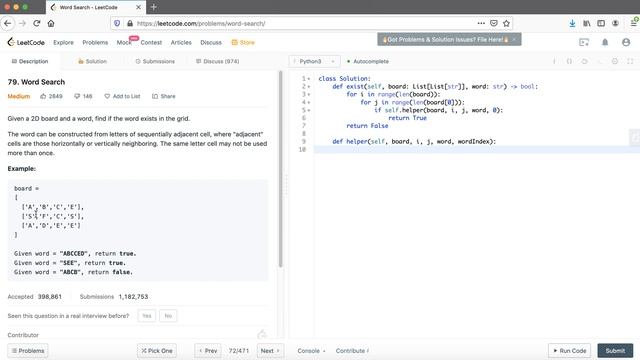This screenshot has width=640, height=360.
Task: Switch to the Solution tab
Action: (92, 61)
